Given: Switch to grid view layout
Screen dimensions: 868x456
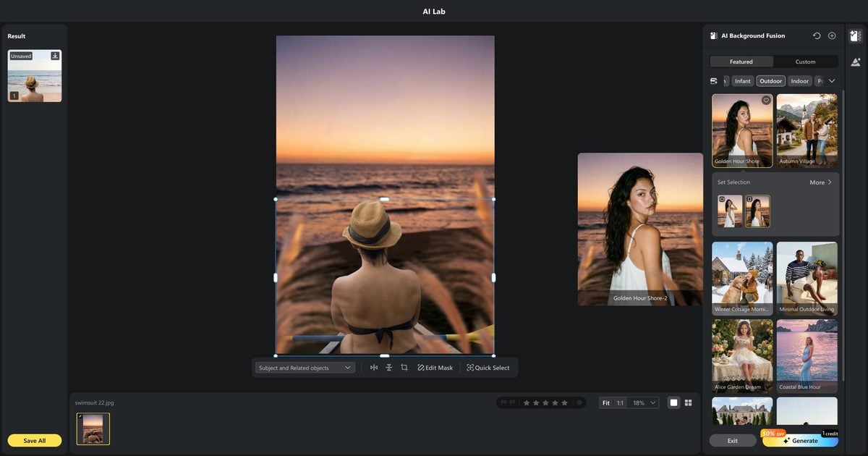Looking at the screenshot, I should pyautogui.click(x=689, y=402).
